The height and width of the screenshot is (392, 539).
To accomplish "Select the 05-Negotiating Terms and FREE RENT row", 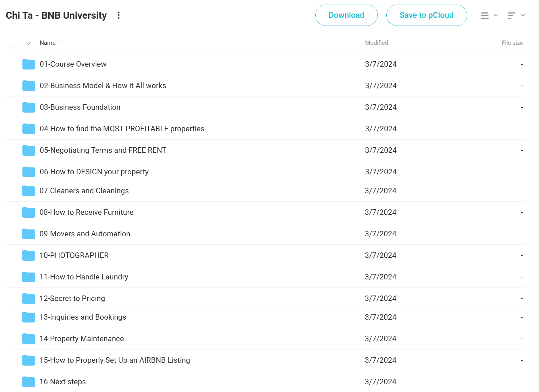I will (259, 150).
